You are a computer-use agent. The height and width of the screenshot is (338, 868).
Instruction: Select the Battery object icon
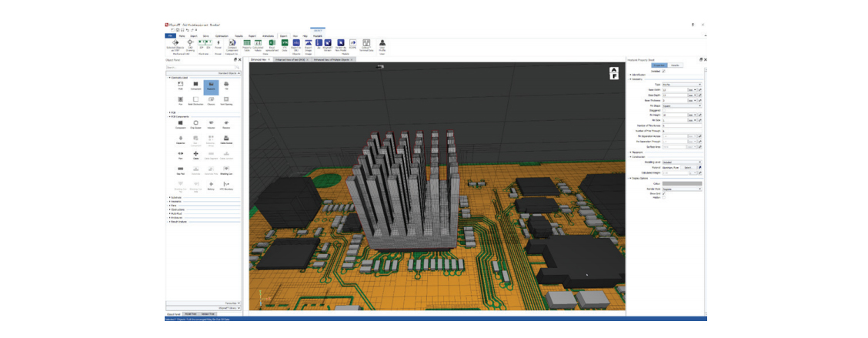coord(211,186)
